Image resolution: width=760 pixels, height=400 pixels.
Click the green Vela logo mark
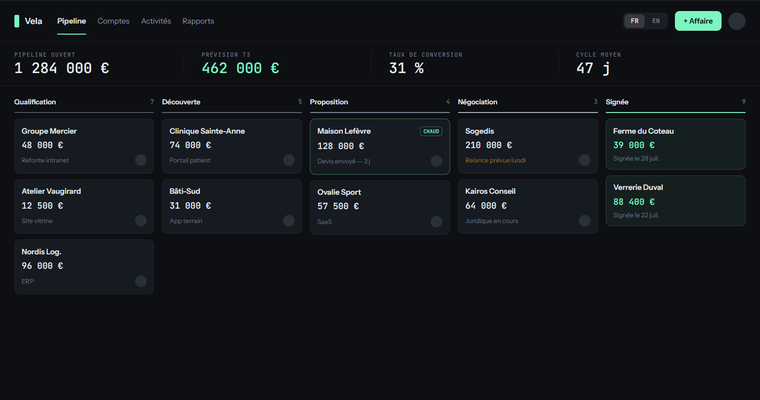coord(16,21)
